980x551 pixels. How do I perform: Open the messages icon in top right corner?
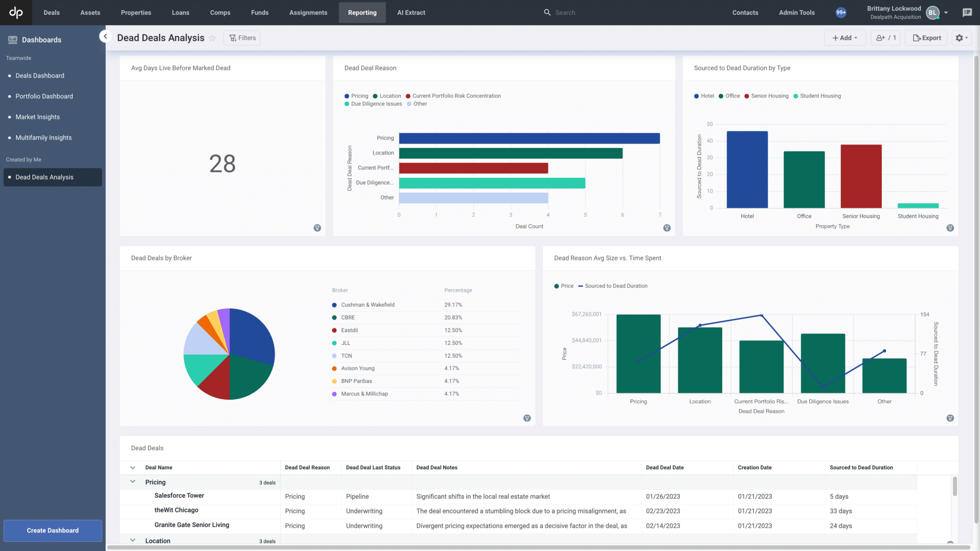(968, 12)
